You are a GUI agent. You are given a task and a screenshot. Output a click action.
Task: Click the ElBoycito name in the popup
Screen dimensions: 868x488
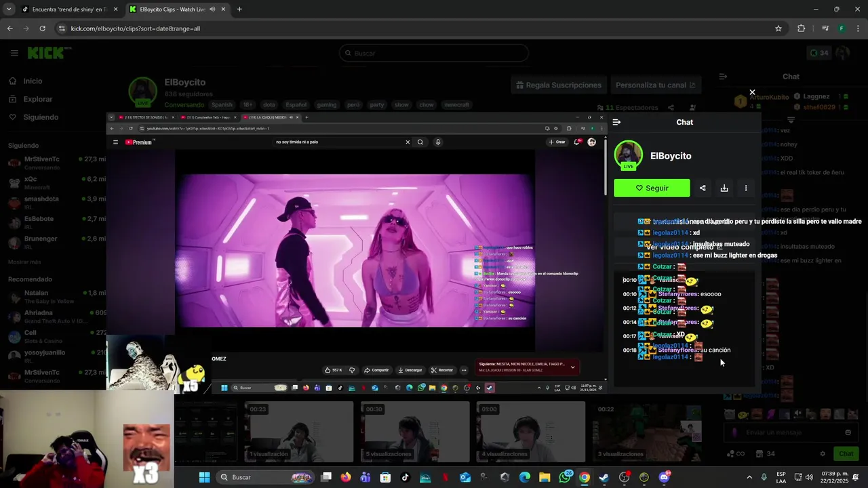tap(671, 156)
